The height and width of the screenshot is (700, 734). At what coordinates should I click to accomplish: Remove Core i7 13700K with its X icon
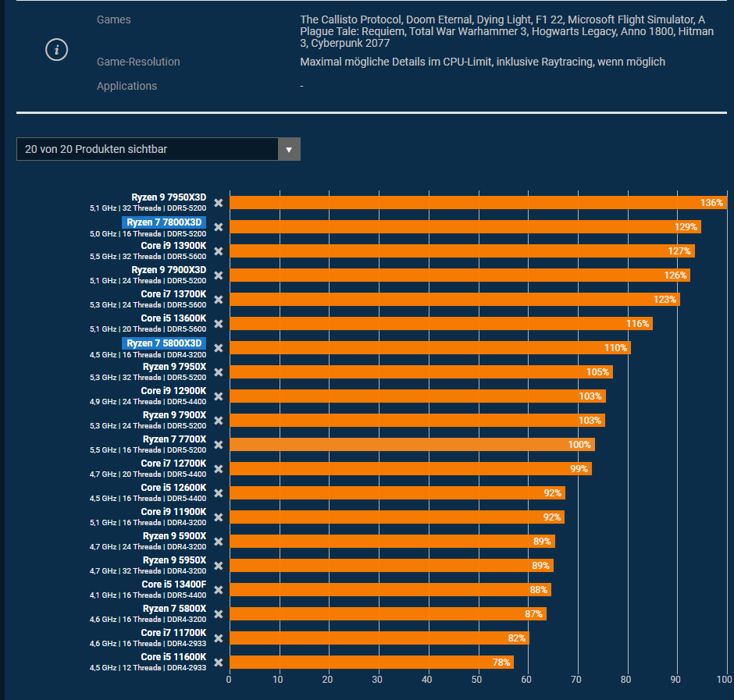coord(218,300)
